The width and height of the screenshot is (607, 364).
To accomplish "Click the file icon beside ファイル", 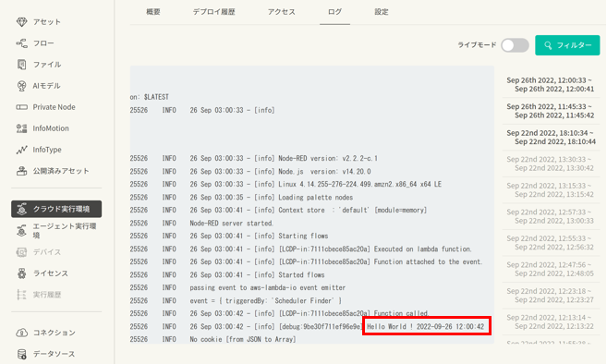I will pyautogui.click(x=21, y=65).
